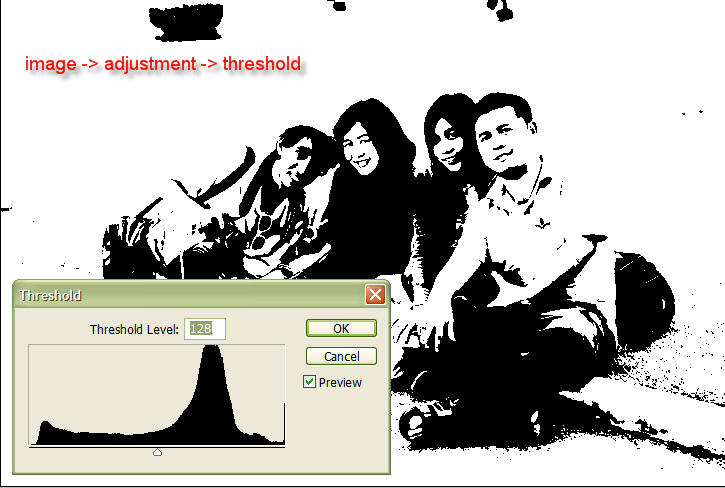This screenshot has width=725, height=488.
Task: Uncheck the Preview checkbox
Action: (309, 382)
